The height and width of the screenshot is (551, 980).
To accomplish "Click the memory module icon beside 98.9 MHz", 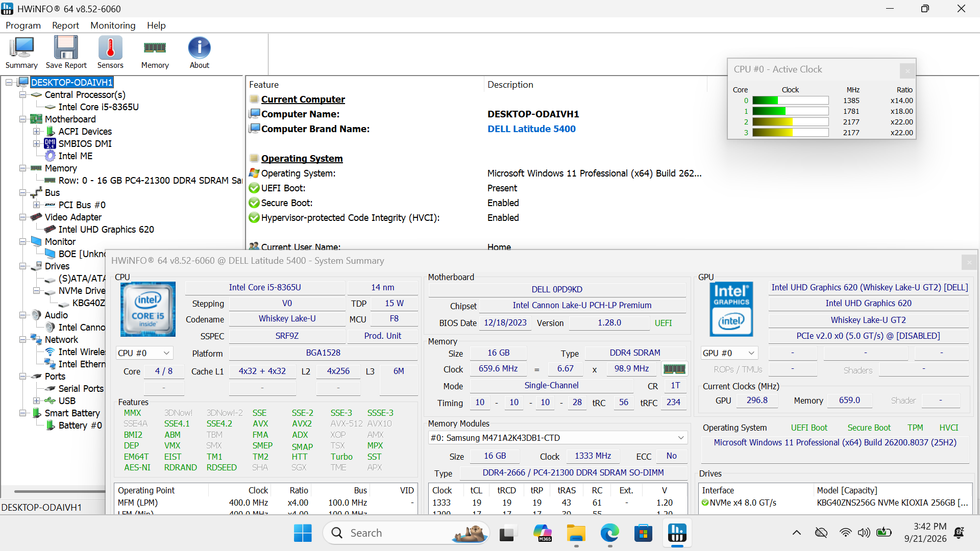I will pyautogui.click(x=674, y=369).
